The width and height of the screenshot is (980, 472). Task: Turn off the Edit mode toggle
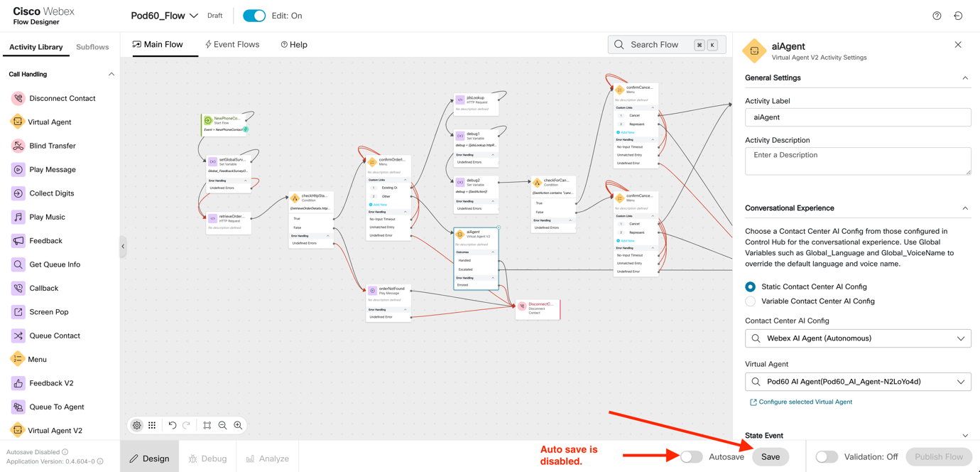point(254,16)
